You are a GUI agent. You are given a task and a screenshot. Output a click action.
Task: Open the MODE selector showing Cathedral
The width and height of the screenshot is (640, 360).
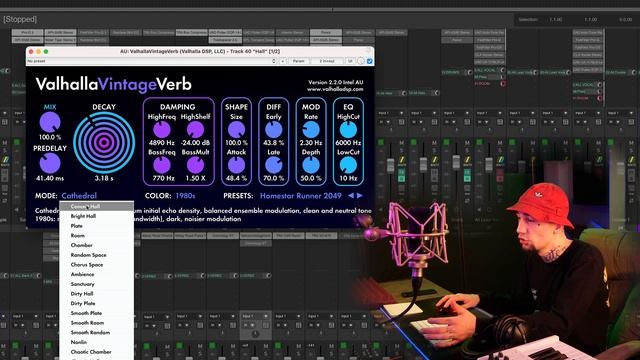point(79,196)
